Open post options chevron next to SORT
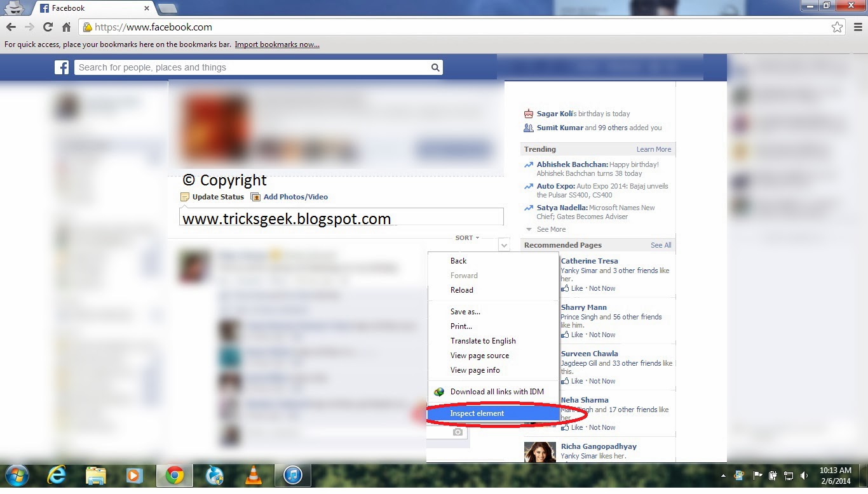This screenshot has height=494, width=868. point(504,245)
